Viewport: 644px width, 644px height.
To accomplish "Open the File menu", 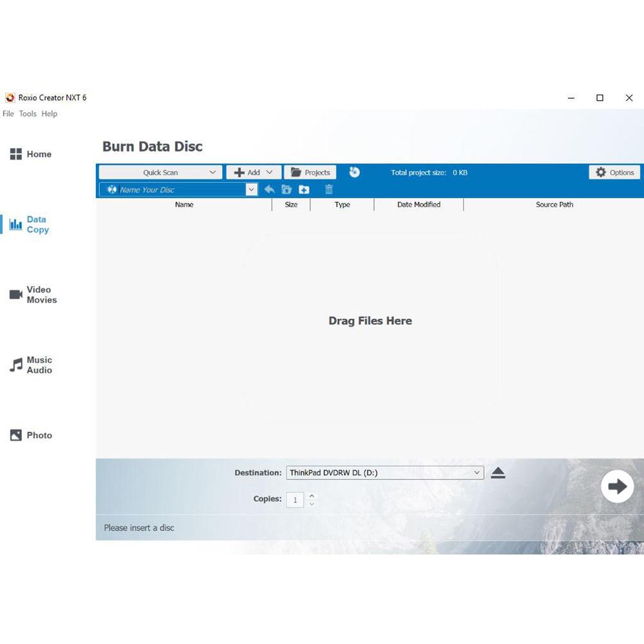I will pos(8,113).
